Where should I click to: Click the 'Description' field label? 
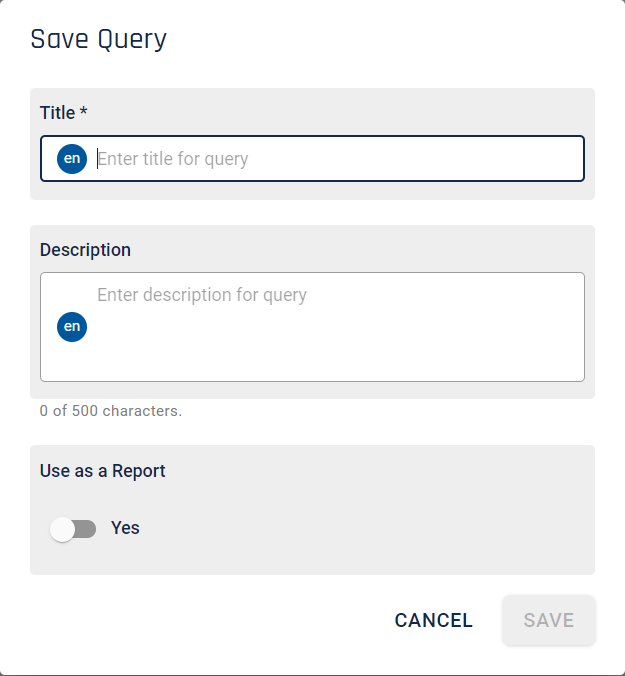(85, 250)
